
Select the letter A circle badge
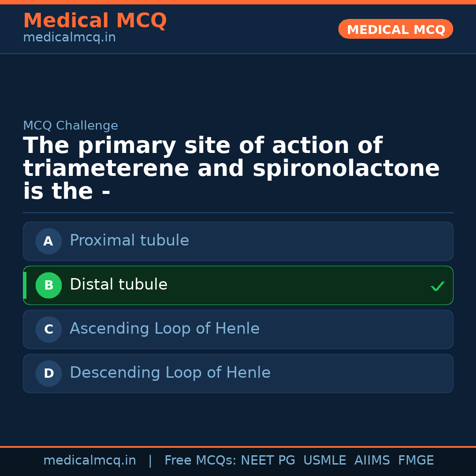[48, 242]
